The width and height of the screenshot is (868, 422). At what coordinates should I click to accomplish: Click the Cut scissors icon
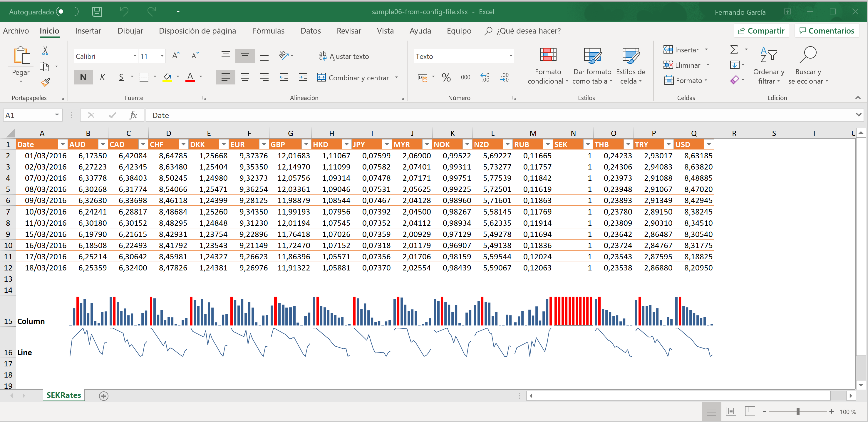point(45,51)
